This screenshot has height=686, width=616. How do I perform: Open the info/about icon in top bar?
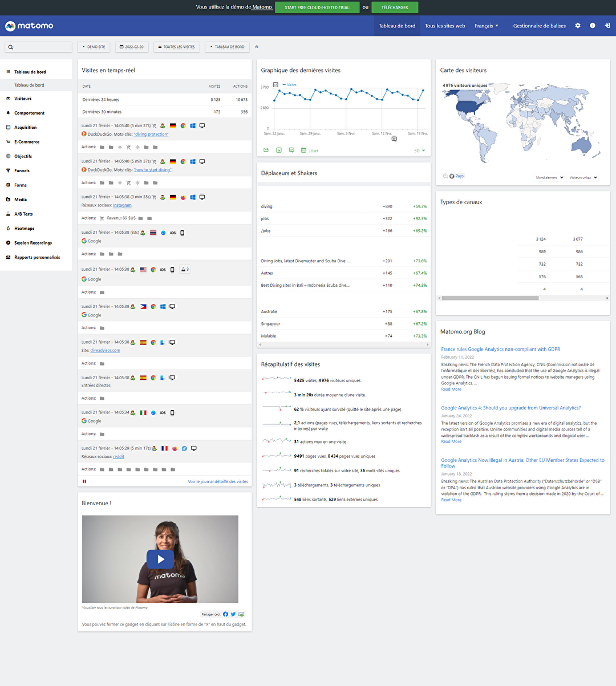point(593,26)
